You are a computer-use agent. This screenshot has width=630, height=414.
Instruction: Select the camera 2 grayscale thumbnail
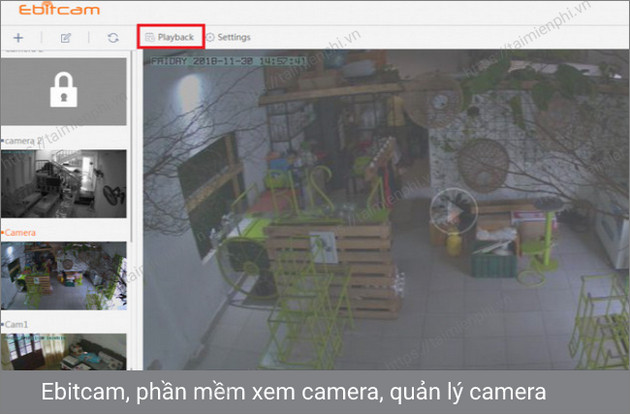63,184
